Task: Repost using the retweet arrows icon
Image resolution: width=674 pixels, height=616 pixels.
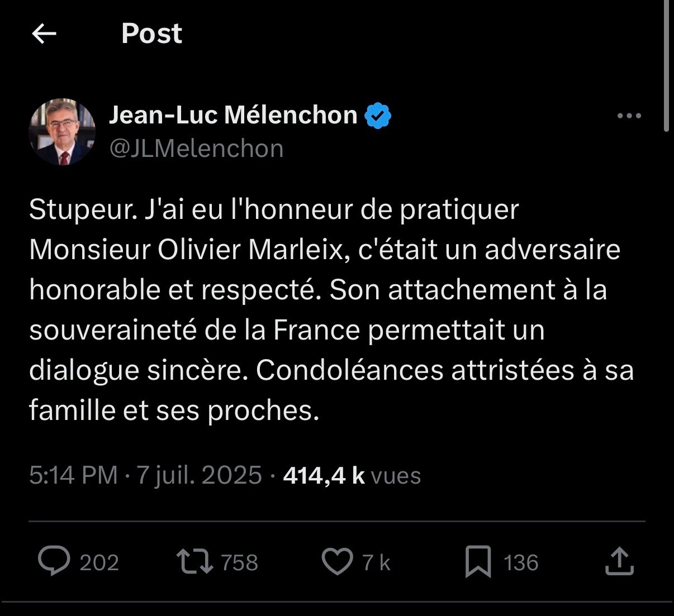Action: [x=194, y=562]
